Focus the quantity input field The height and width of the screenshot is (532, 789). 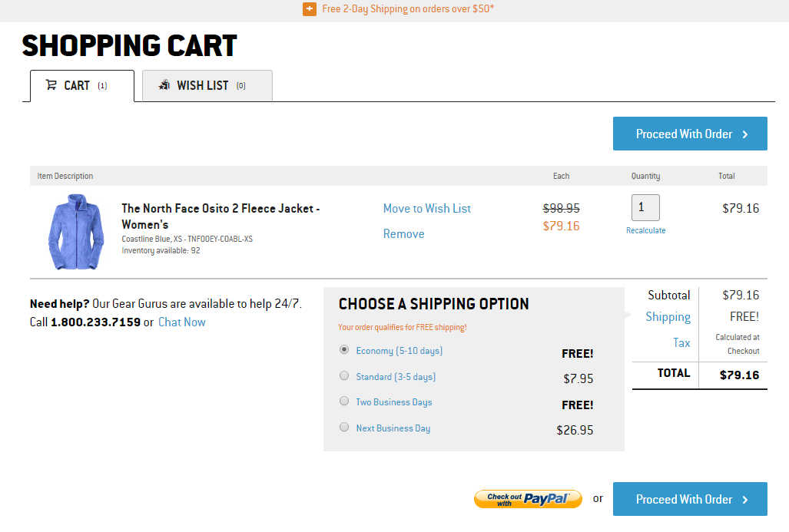tap(645, 207)
